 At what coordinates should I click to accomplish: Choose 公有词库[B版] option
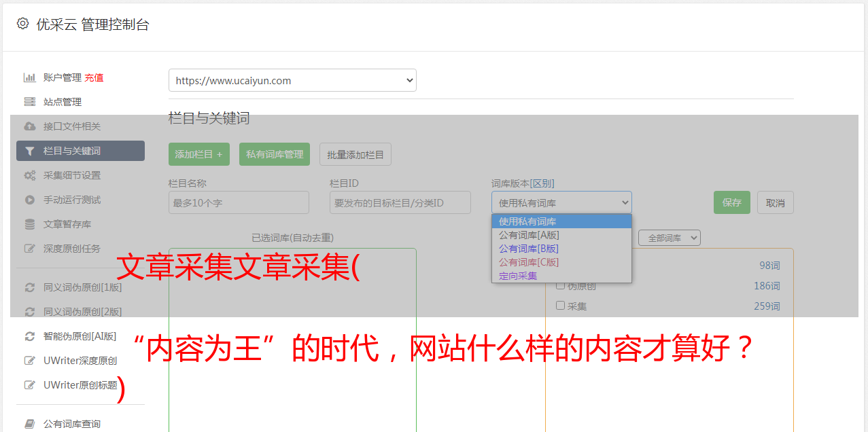[x=561, y=249]
